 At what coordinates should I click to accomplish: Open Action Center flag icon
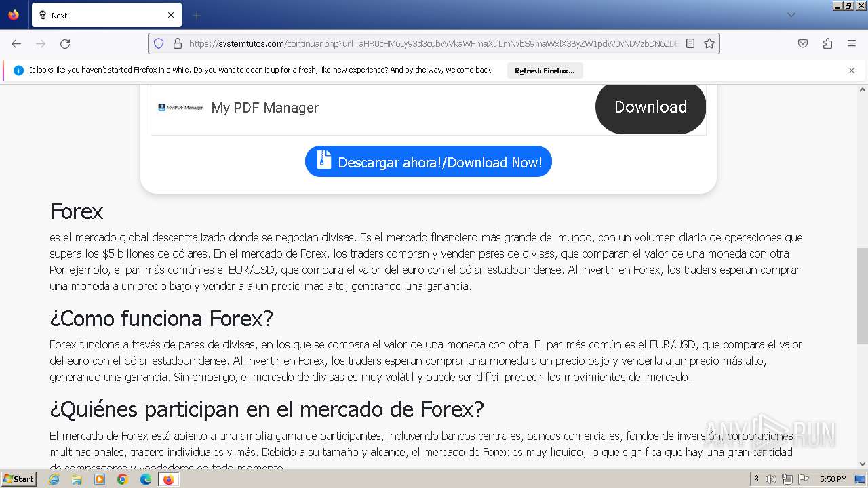804,479
